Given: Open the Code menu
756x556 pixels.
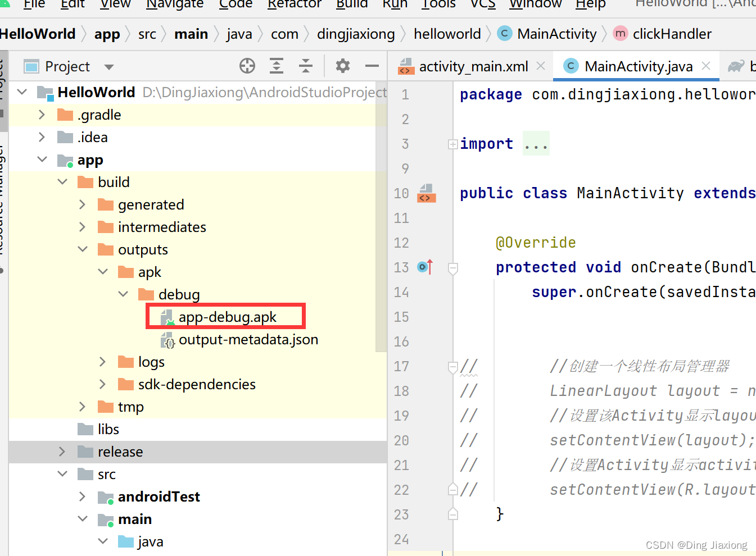Looking at the screenshot, I should point(236,4).
